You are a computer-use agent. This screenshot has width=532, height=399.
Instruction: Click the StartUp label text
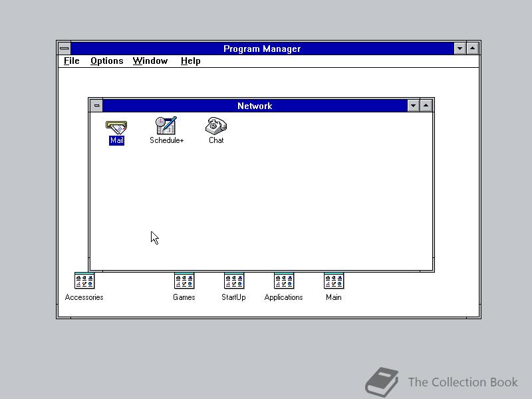pyautogui.click(x=234, y=297)
